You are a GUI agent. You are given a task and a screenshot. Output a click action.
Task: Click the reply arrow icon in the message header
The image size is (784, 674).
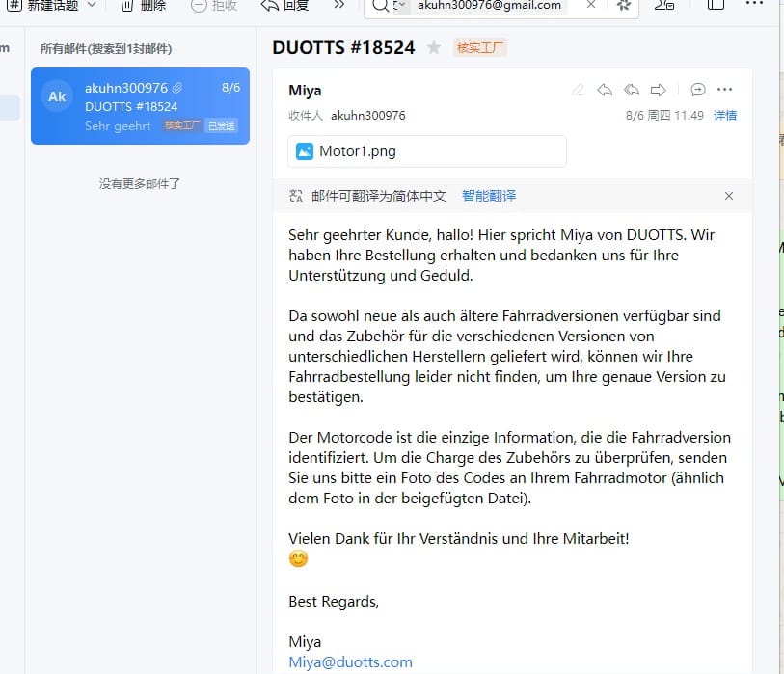click(x=605, y=90)
